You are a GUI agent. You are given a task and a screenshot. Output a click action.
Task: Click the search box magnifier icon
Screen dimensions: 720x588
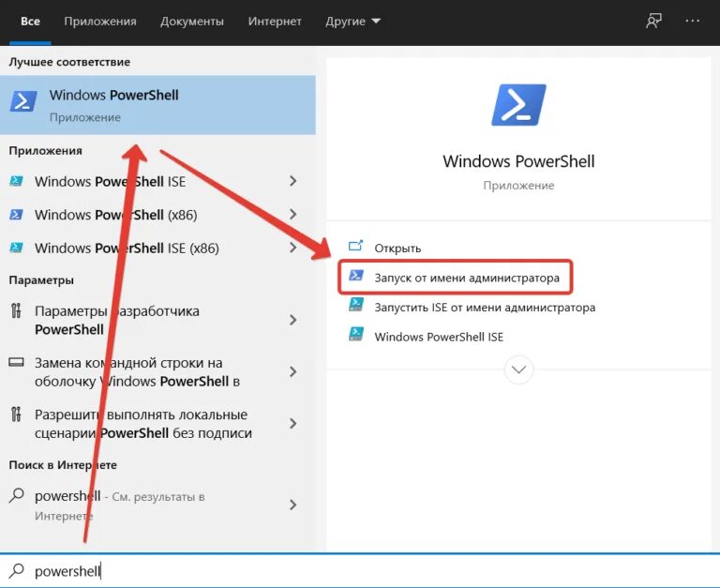click(17, 571)
